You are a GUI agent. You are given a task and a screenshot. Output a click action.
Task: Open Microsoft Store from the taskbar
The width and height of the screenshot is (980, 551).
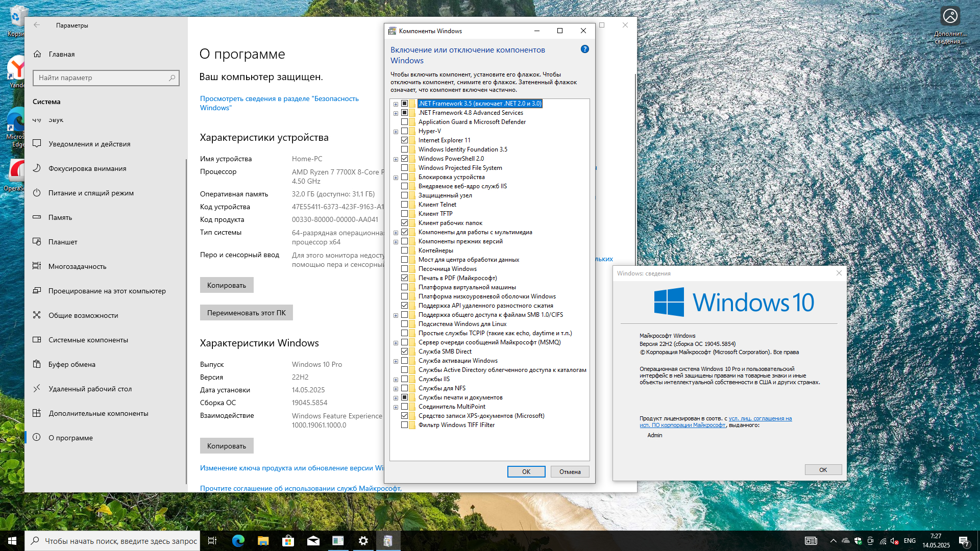click(x=288, y=541)
